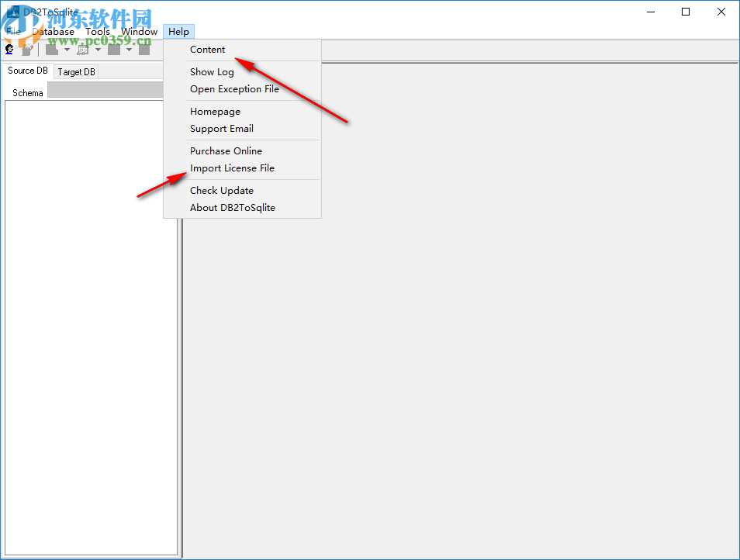Click the query/export grid toolbar icon
This screenshot has height=560, width=740.
click(81, 48)
